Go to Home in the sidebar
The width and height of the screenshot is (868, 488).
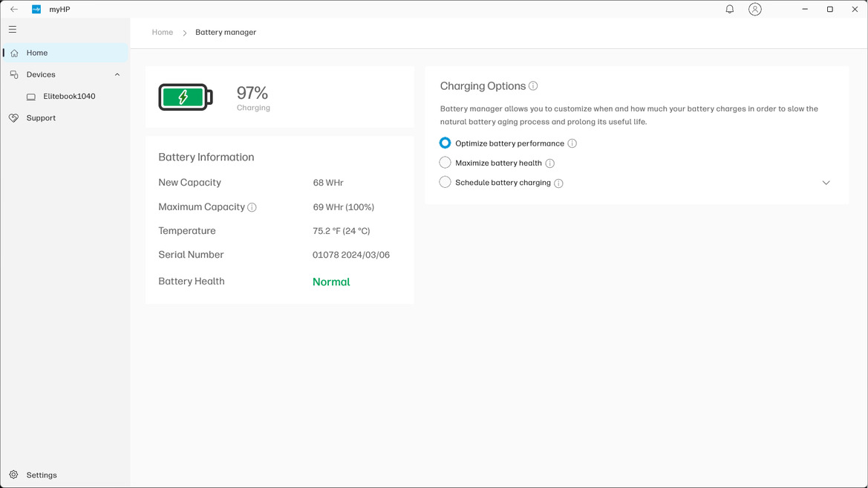[x=65, y=53]
